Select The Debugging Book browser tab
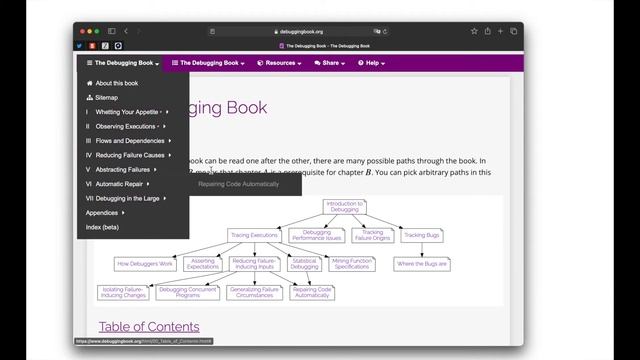Image resolution: width=640 pixels, height=360 pixels. 325,46
